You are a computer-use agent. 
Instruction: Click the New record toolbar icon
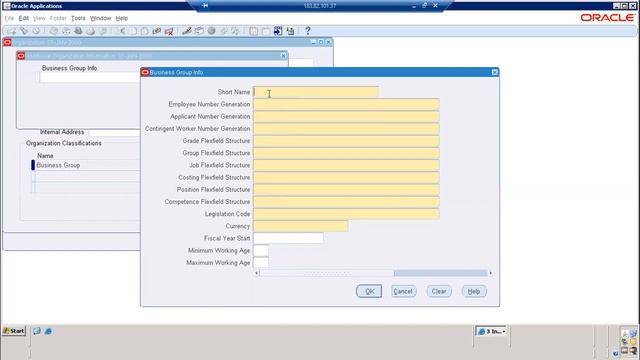11,31
